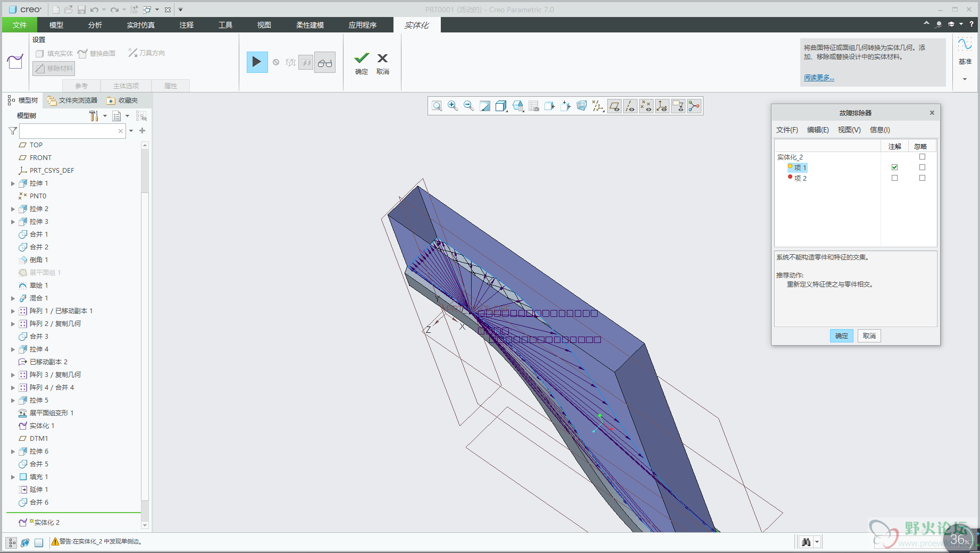The width and height of the screenshot is (980, 553).
Task: Expand the 填充 1 tree node
Action: (13, 477)
